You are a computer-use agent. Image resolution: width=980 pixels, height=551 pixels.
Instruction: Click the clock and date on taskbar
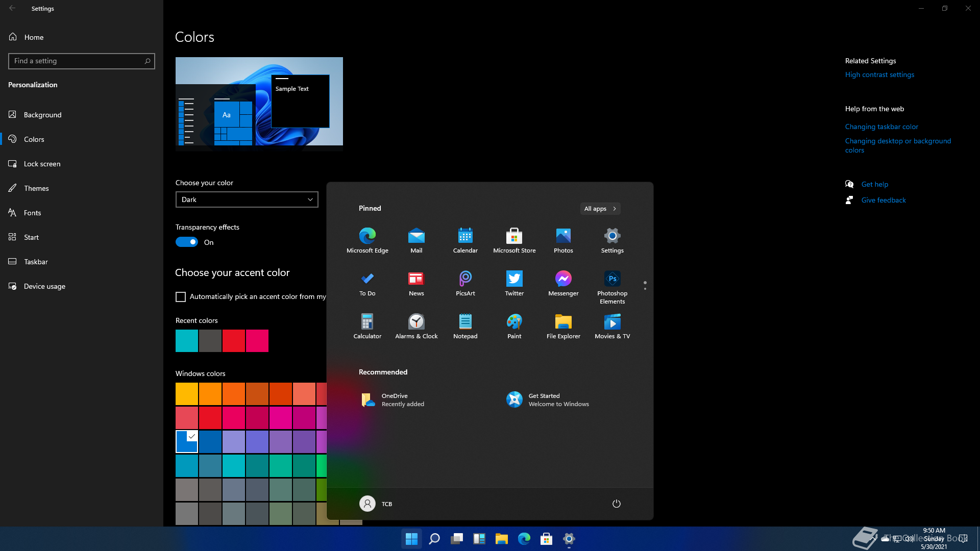[x=934, y=539]
